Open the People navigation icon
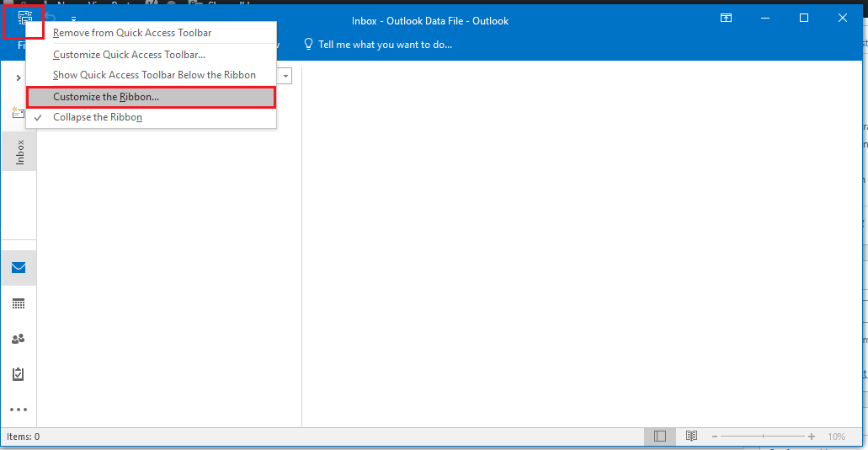The image size is (868, 450). coord(19,339)
